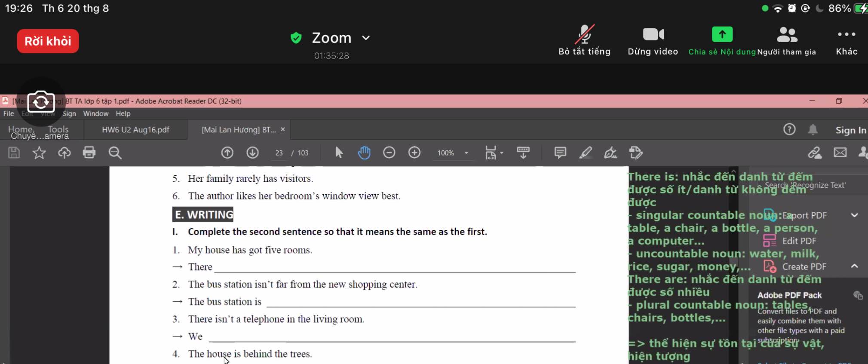The height and width of the screenshot is (364, 868).
Task: Open notifications with the bell icon
Action: 813,129
